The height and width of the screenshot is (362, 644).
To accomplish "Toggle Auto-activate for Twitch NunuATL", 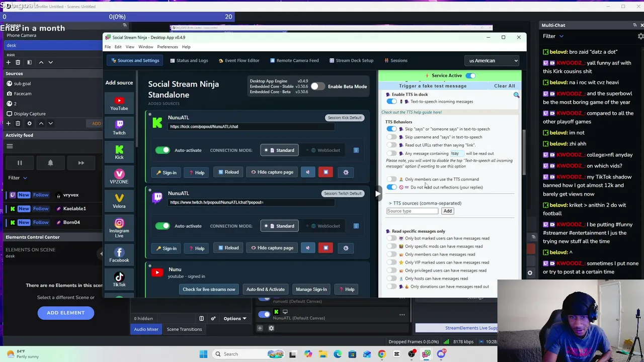I will 163,226.
